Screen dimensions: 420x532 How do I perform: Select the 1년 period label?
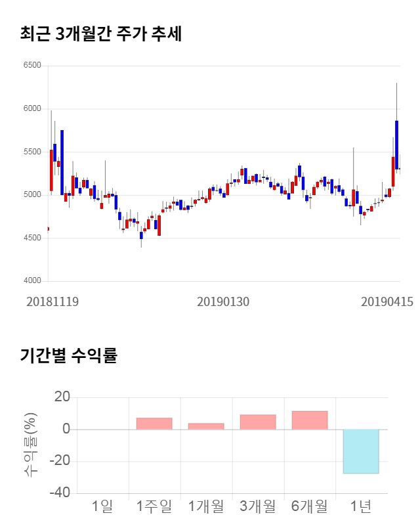tap(362, 506)
